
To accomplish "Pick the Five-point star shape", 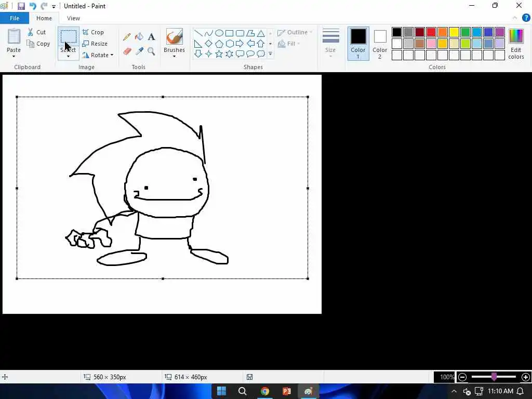I will click(x=219, y=54).
